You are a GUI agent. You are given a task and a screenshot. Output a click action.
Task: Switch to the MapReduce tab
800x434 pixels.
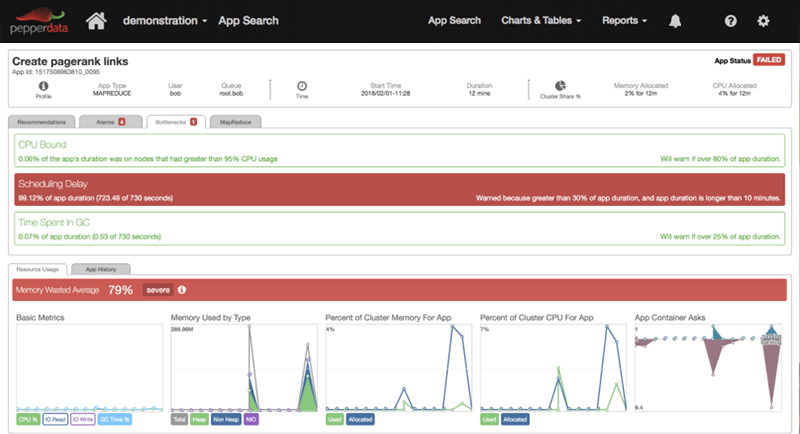point(235,122)
